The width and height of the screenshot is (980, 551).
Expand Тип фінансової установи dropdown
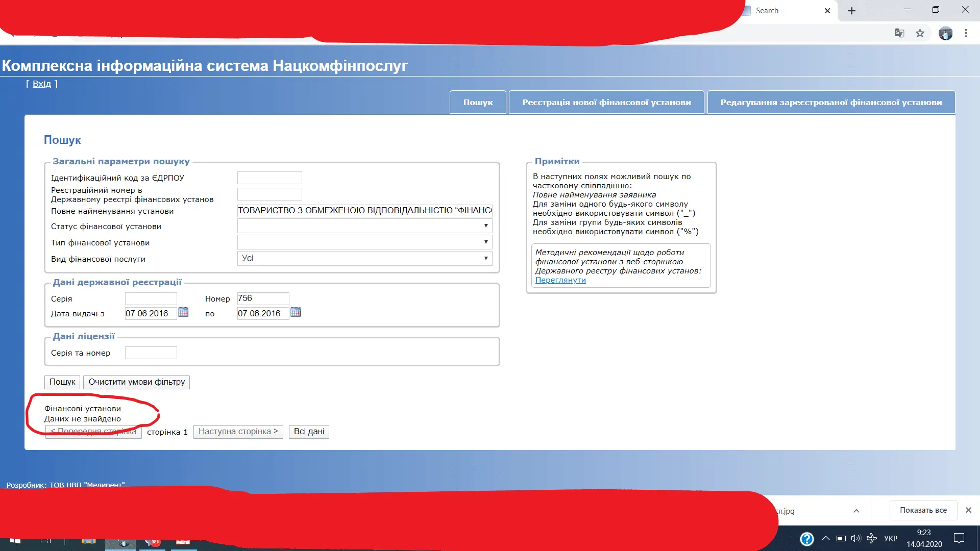tap(364, 242)
